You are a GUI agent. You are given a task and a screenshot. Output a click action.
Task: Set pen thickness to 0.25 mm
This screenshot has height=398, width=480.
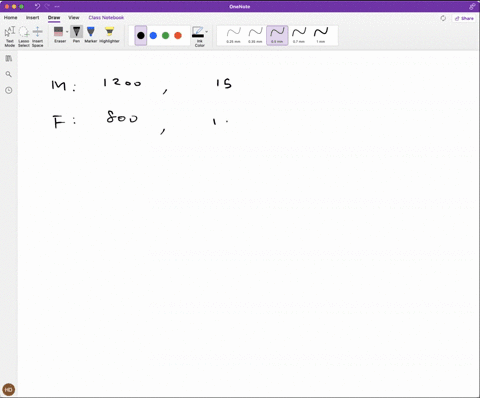[233, 35]
